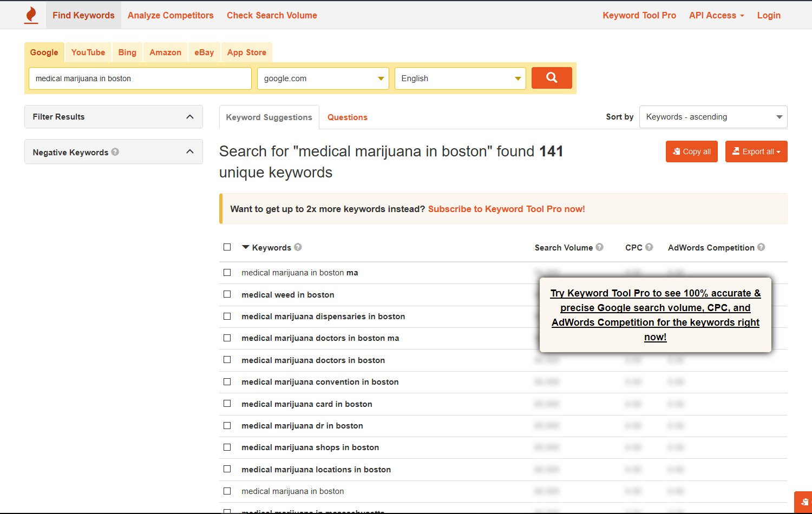Check 'medical marijuana dr in boston' checkbox
This screenshot has height=514, width=812.
227,426
